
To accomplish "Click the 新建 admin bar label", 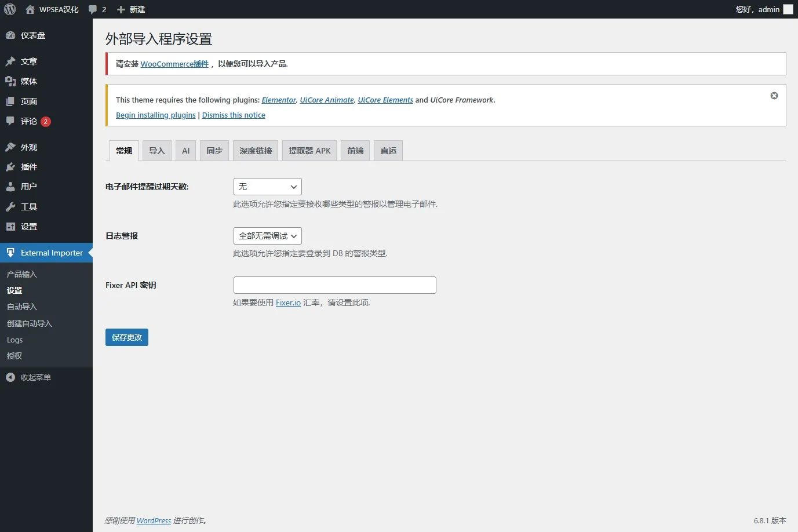I will tap(137, 9).
